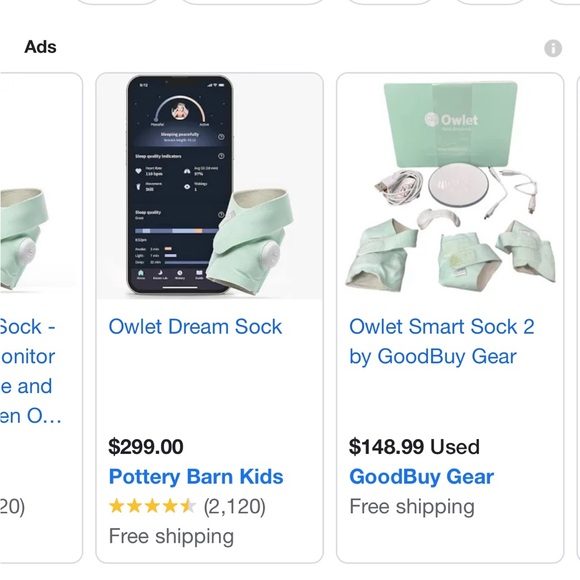Screen dimensions: 580x580
Task: Click the ads info icon
Action: [x=553, y=48]
